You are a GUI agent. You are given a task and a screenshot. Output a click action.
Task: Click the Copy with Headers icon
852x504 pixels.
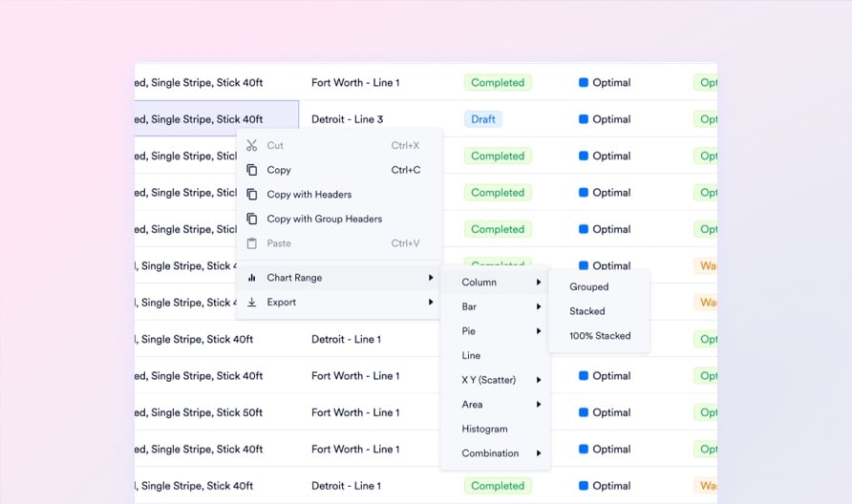[x=251, y=195]
